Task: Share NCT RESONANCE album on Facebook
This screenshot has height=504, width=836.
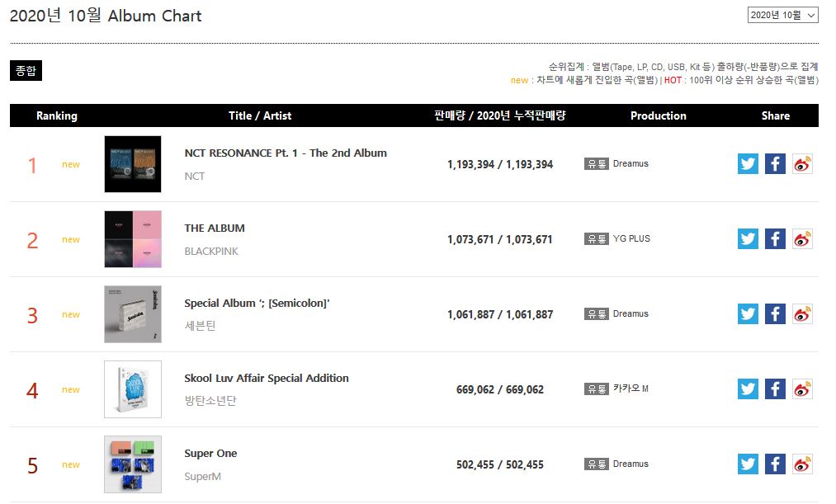Action: coord(775,163)
